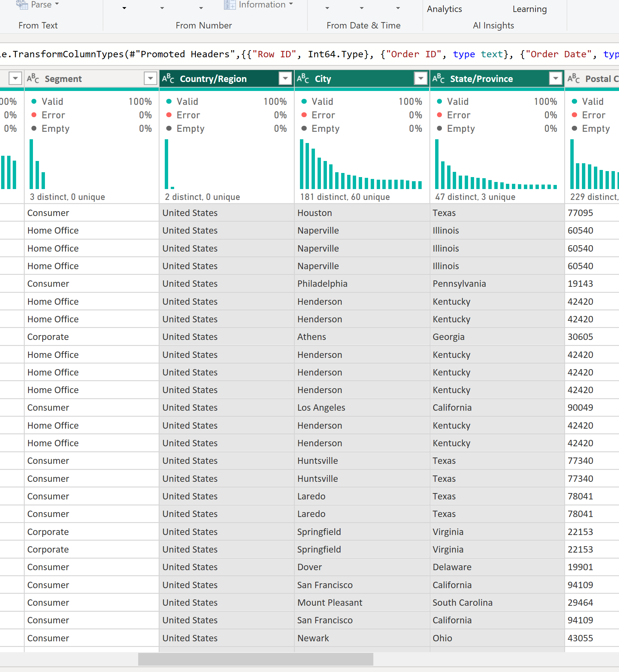This screenshot has width=619, height=672.
Task: Click the Analytics button in AI Insights
Action: 444,9
